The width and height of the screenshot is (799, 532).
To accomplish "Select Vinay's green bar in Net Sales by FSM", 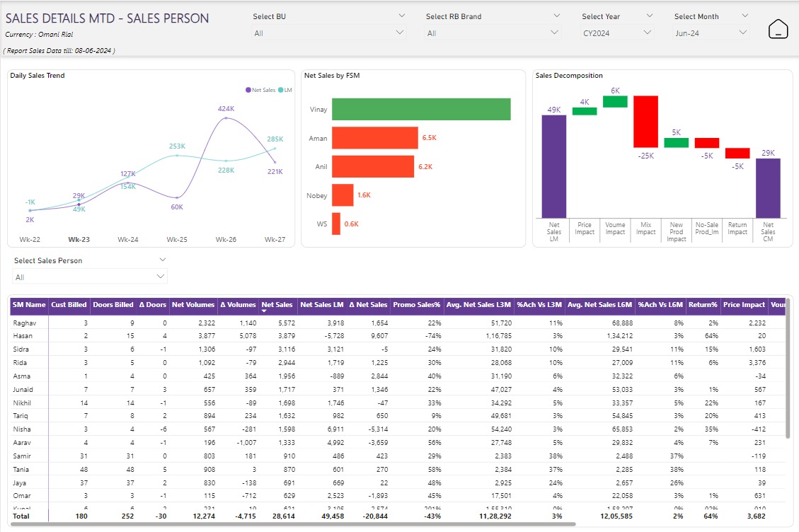I will click(x=420, y=109).
